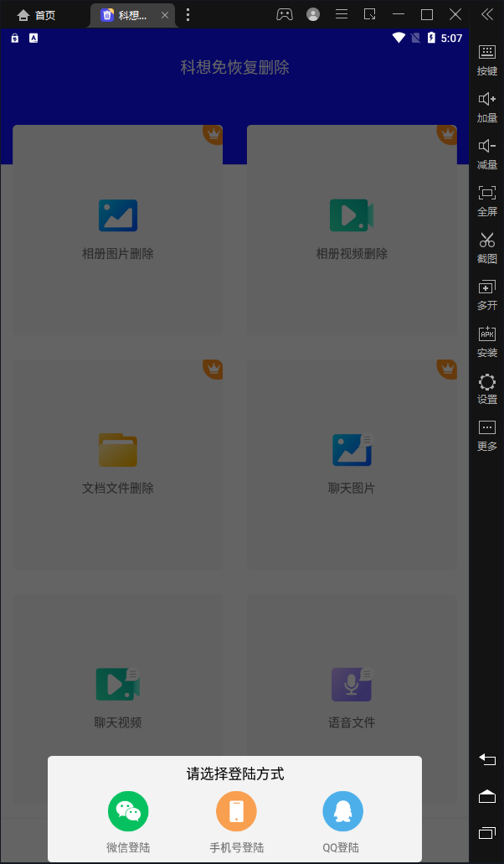This screenshot has width=504, height=864.
Task: Select the 手机号登陆 label
Action: [237, 847]
